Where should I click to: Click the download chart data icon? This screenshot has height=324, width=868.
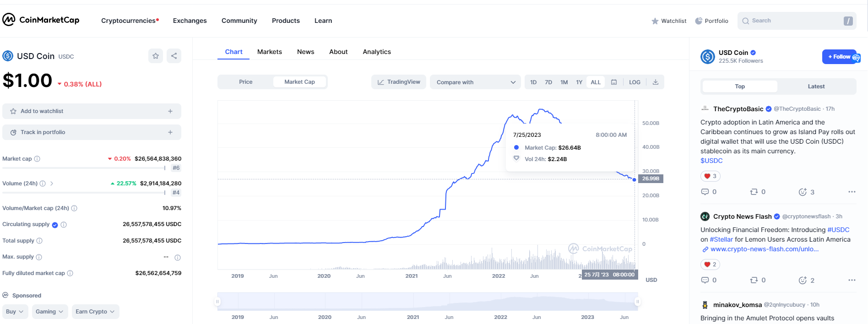click(655, 82)
